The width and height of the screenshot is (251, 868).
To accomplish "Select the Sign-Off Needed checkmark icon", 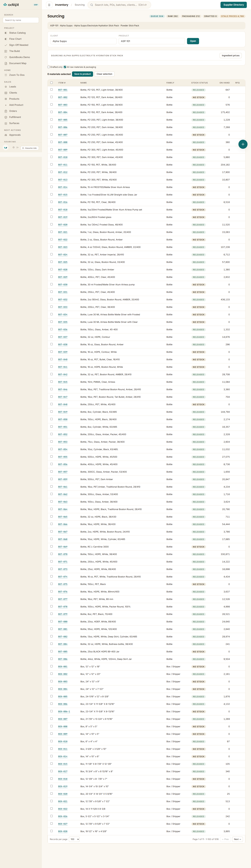I will pyautogui.click(x=6, y=45).
